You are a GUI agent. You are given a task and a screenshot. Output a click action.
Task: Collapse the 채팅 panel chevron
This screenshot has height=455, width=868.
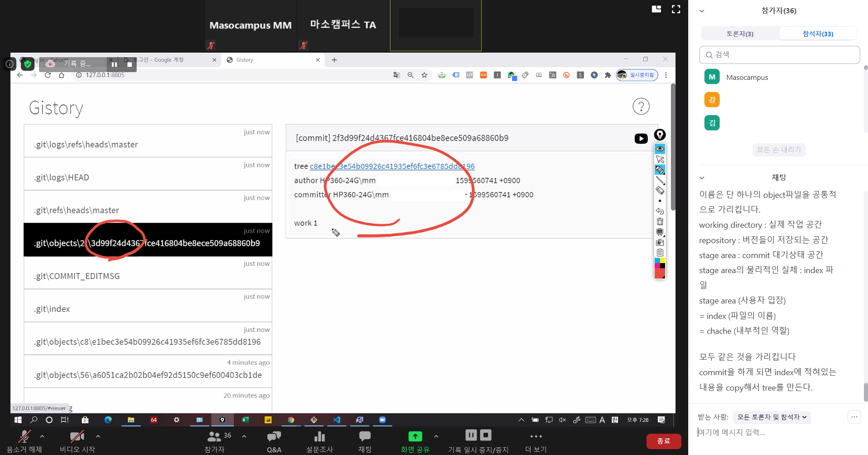[702, 178]
